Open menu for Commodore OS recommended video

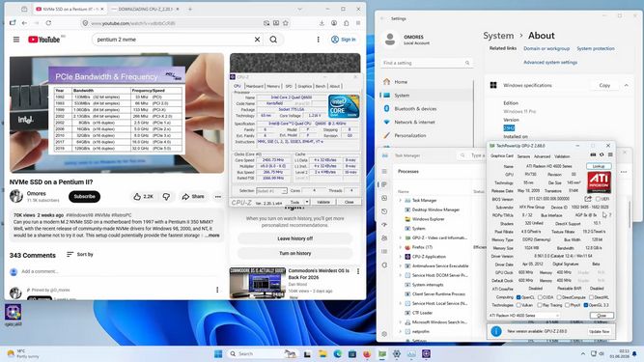pyautogui.click(x=358, y=271)
